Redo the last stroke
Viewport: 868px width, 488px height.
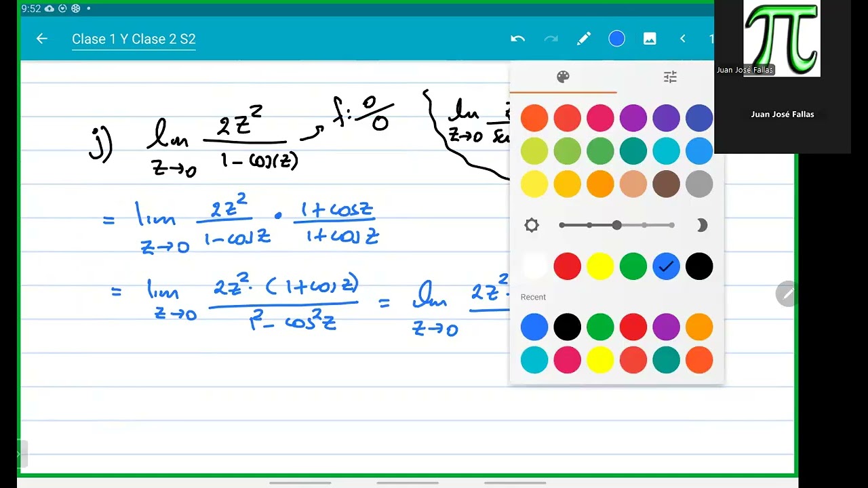click(x=551, y=39)
